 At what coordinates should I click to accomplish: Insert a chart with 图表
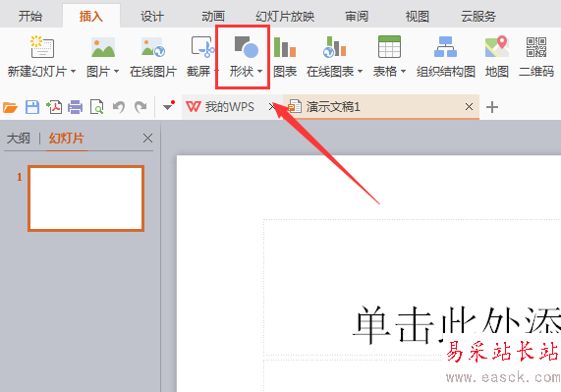(x=285, y=57)
